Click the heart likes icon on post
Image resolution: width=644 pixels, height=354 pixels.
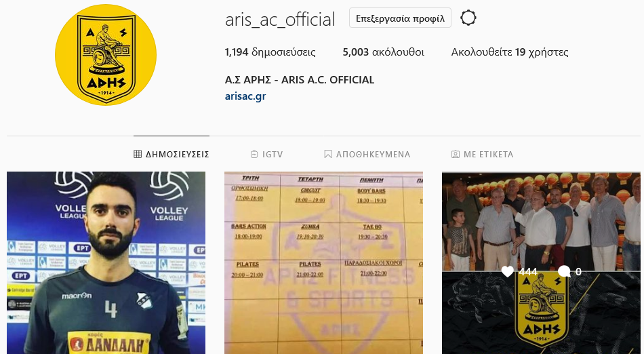click(508, 271)
